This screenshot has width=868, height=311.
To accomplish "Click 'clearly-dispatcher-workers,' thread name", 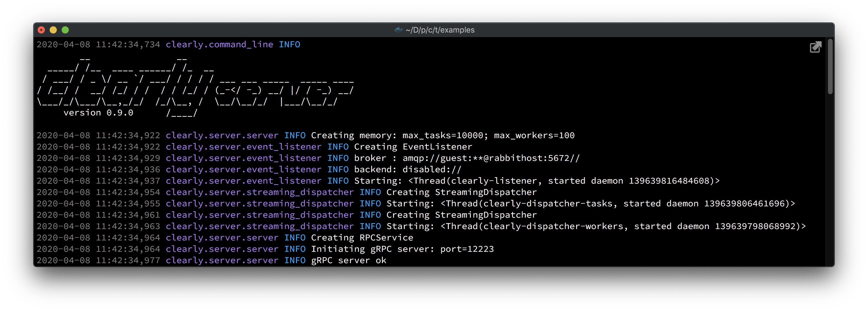I will 556,226.
